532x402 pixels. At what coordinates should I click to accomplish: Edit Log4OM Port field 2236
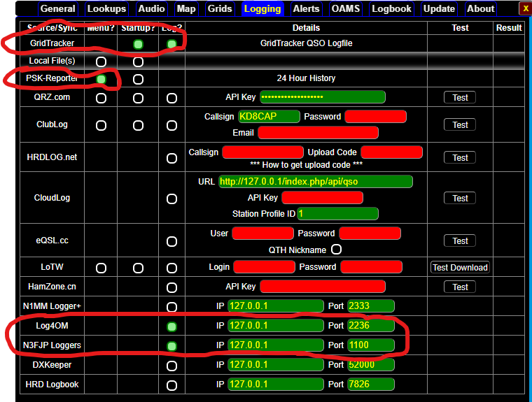pos(371,325)
